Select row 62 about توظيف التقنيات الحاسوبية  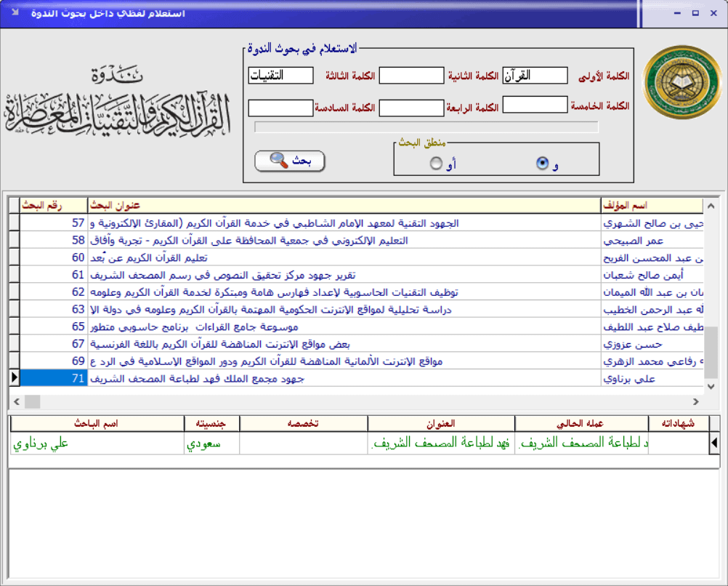point(357,292)
